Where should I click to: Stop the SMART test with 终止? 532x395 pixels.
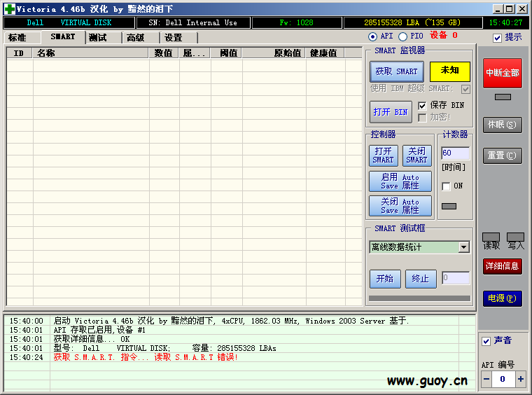tap(421, 279)
